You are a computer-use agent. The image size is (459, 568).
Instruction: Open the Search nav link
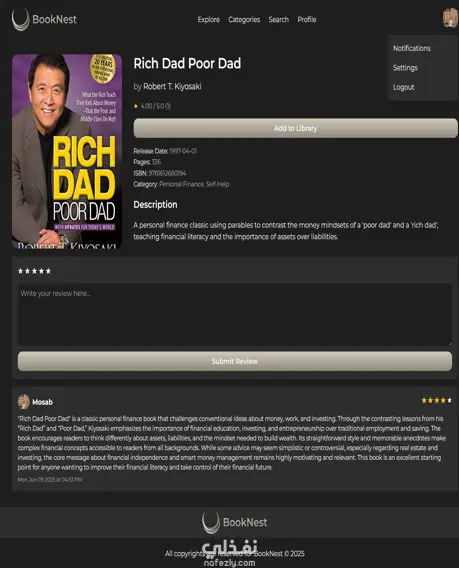click(x=278, y=20)
